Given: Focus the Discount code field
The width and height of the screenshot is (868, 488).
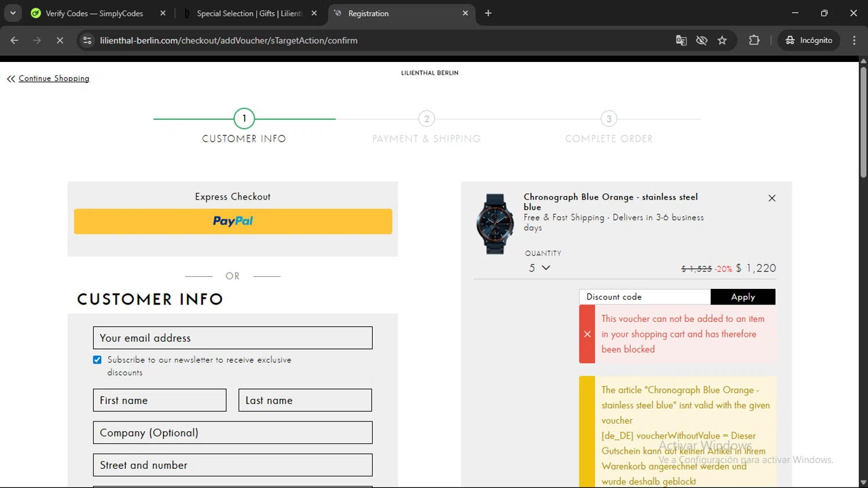Looking at the screenshot, I should coord(645,297).
